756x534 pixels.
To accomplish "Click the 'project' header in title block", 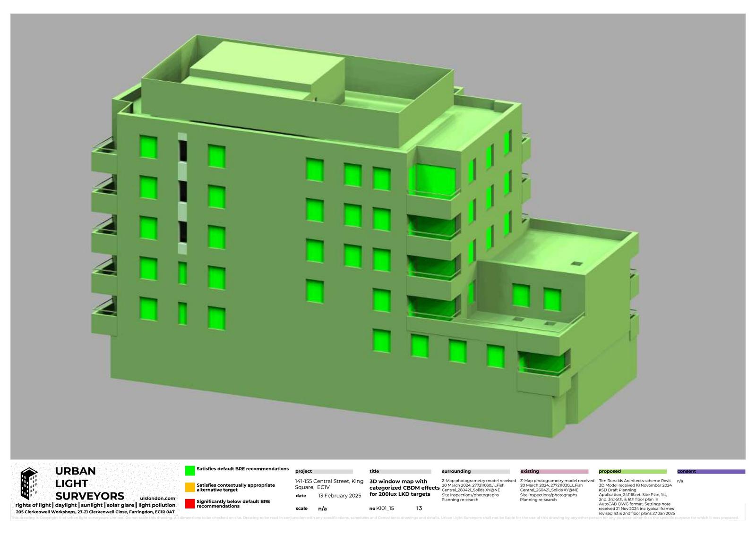I will tap(304, 471).
